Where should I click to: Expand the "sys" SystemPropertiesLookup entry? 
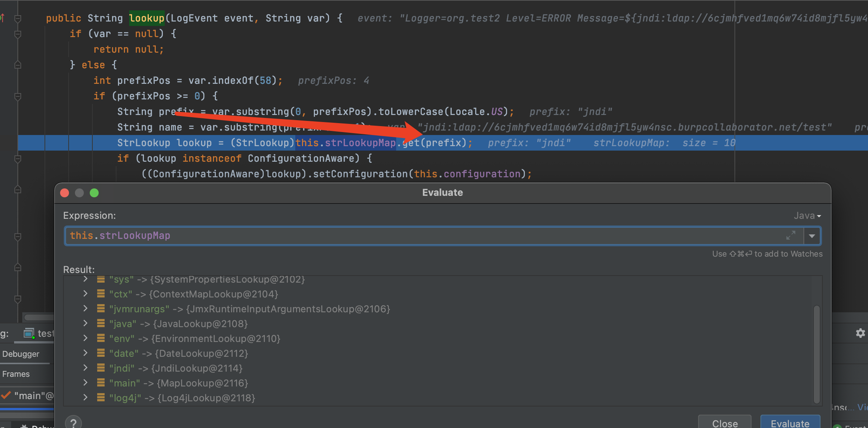[x=85, y=279]
